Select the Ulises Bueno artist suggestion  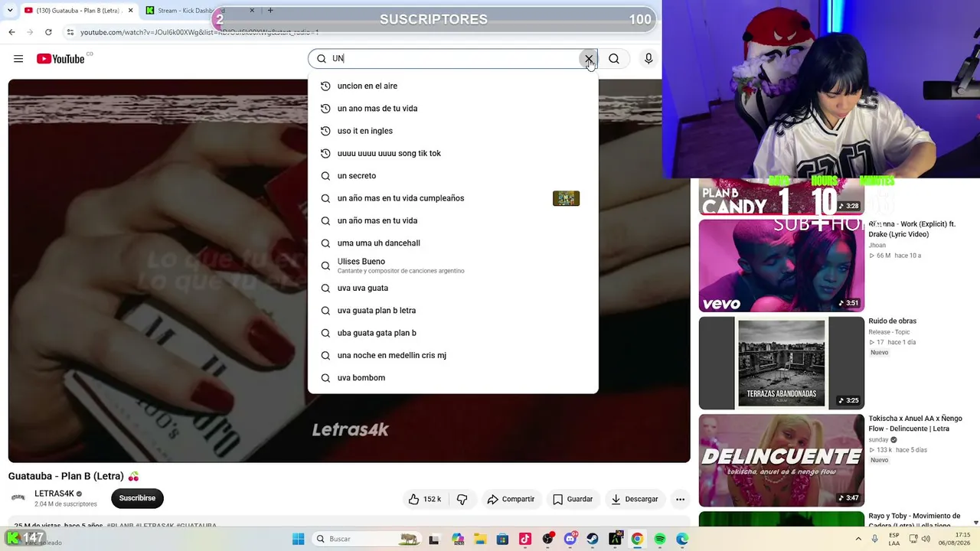(452, 266)
